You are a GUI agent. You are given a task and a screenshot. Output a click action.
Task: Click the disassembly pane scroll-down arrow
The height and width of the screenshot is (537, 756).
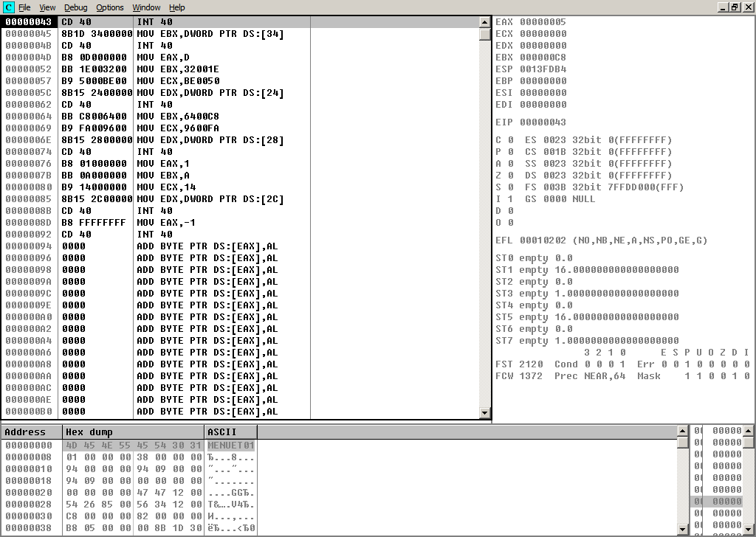484,414
